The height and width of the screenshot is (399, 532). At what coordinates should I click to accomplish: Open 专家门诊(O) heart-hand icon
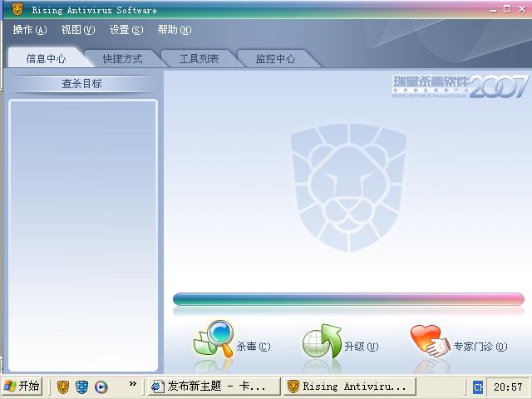click(x=430, y=340)
